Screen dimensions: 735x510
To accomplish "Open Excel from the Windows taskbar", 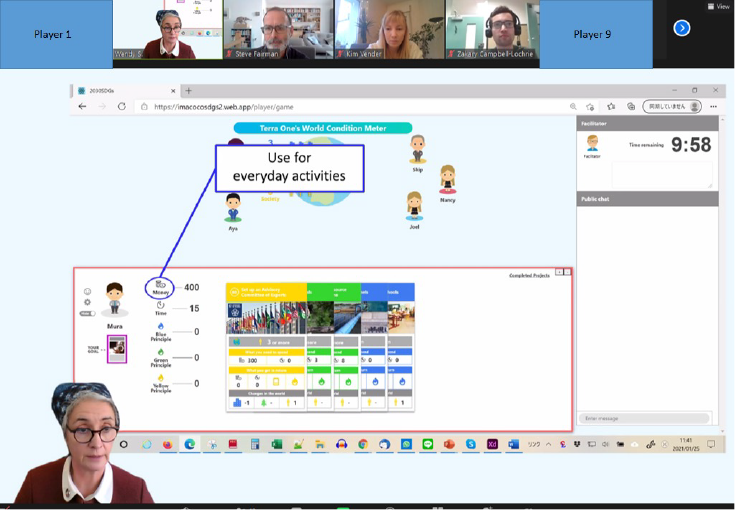I will pyautogui.click(x=276, y=444).
